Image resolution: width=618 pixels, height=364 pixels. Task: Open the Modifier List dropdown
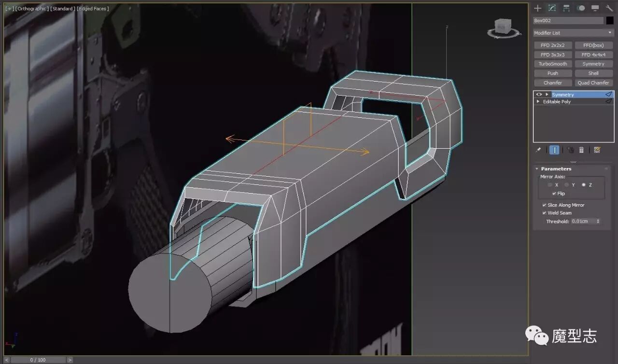click(x=573, y=33)
